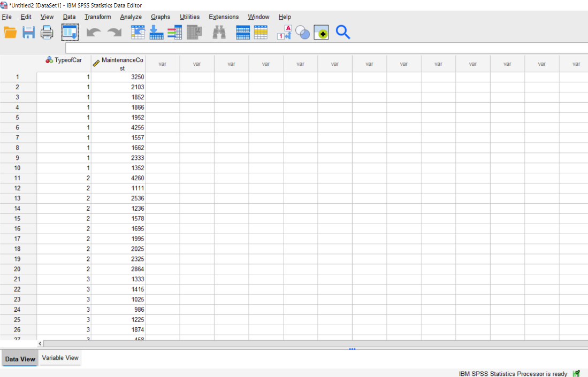The width and height of the screenshot is (588, 377).
Task: Print using the printer icon
Action: coord(47,33)
